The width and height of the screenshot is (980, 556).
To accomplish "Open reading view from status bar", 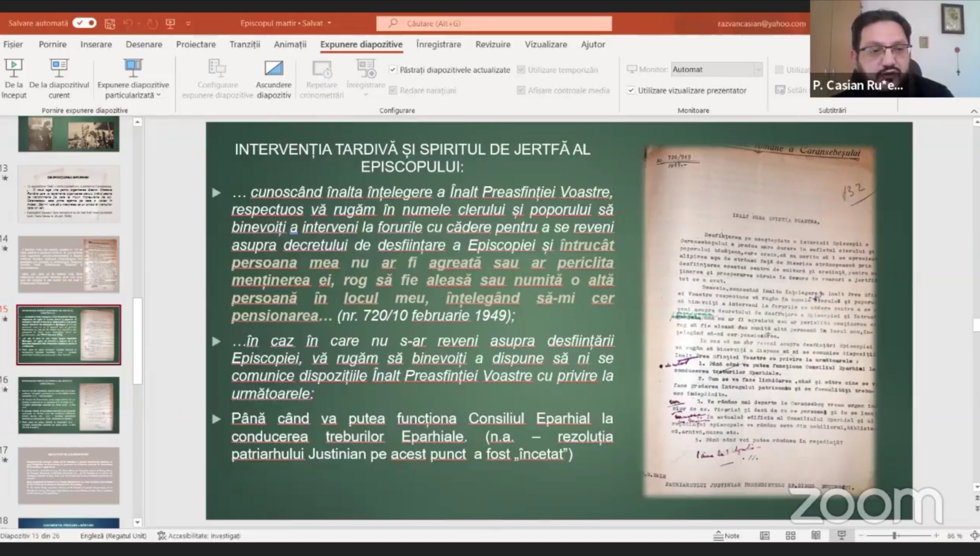I will pos(816,536).
